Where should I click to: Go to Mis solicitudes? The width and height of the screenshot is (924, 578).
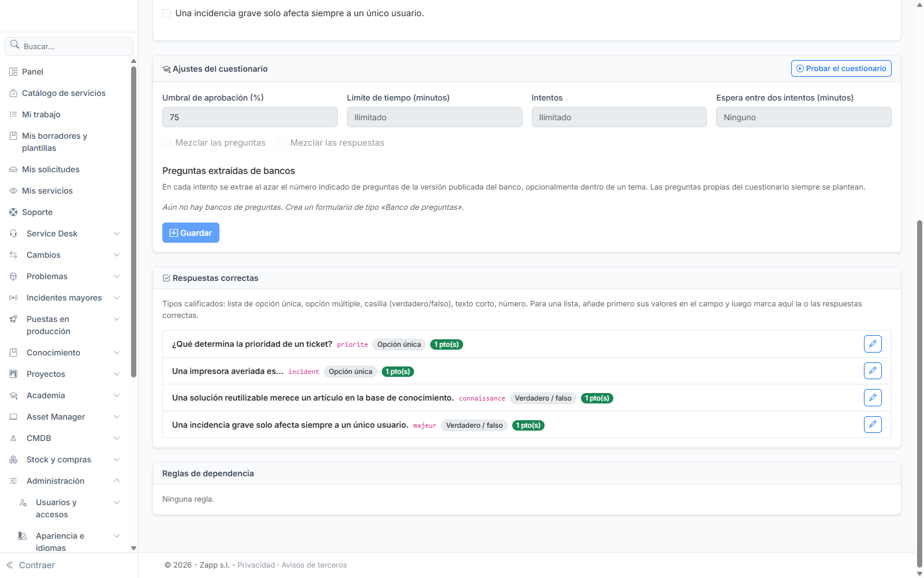[51, 169]
